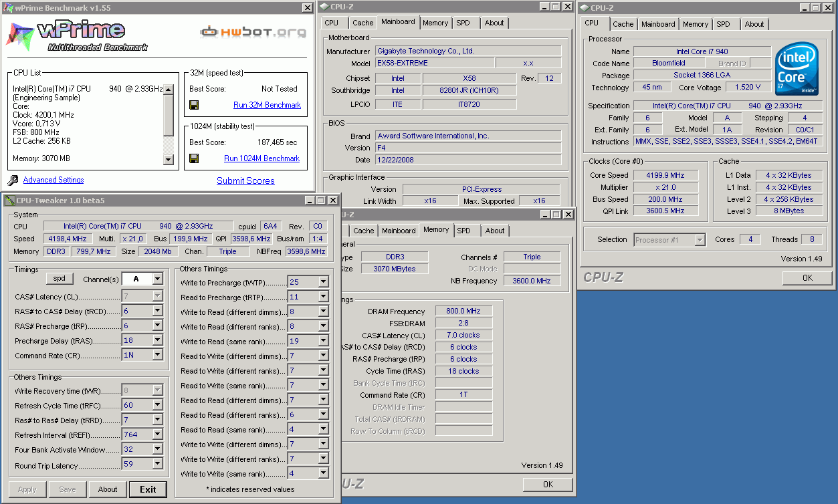This screenshot has width=838, height=504.
Task: Click the Core Speed 4199.9 MHz field
Action: tap(665, 175)
